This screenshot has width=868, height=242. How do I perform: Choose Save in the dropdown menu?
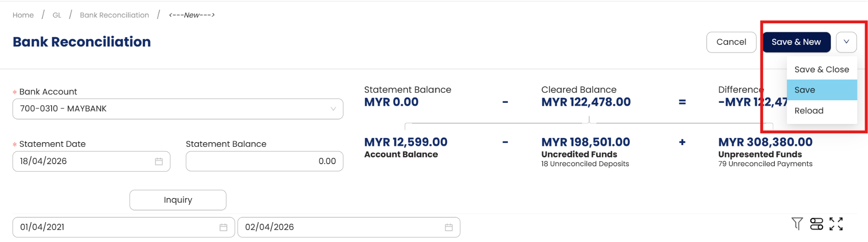(x=821, y=90)
